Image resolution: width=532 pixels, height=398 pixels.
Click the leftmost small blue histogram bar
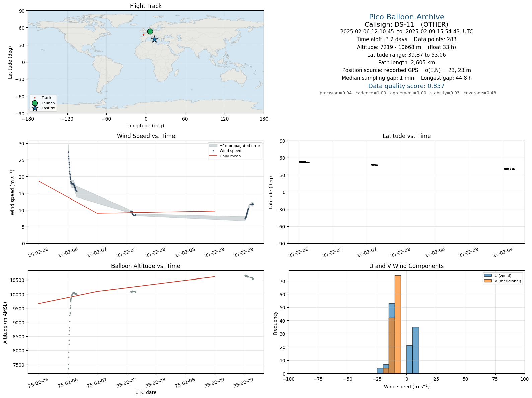click(x=380, y=371)
